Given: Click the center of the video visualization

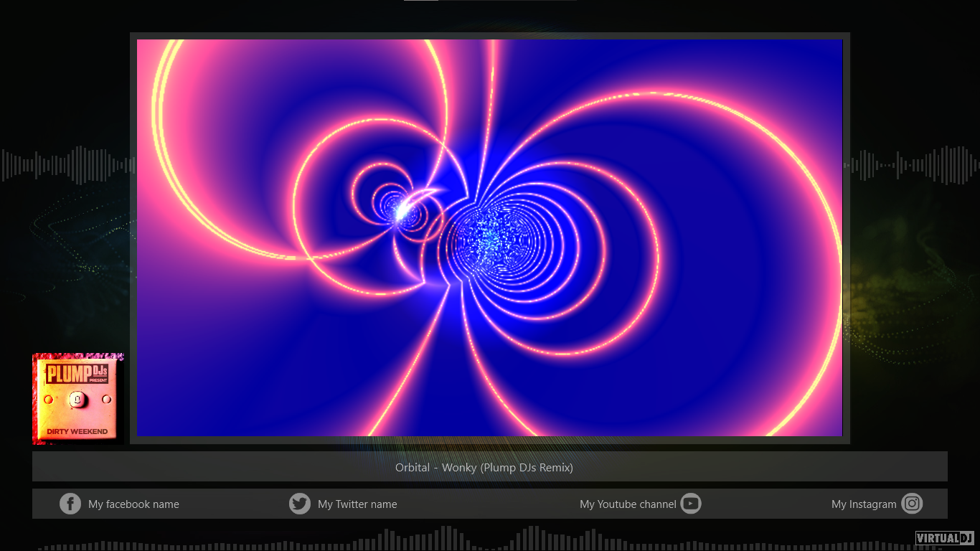Looking at the screenshot, I should [490, 237].
